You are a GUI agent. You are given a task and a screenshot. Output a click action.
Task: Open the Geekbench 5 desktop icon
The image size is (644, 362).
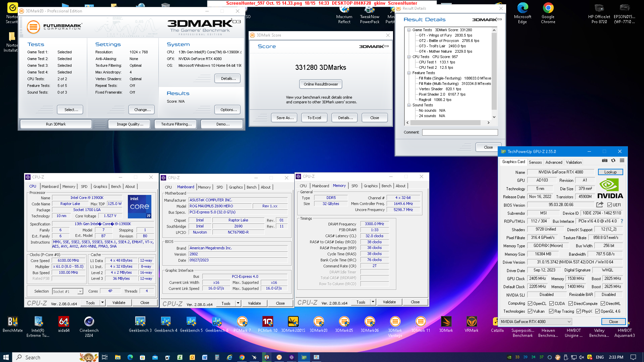point(191,324)
